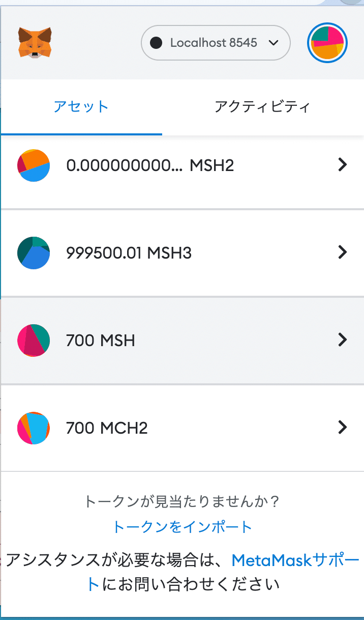
Task: Click the MSH token identicon
Action: pos(34,340)
